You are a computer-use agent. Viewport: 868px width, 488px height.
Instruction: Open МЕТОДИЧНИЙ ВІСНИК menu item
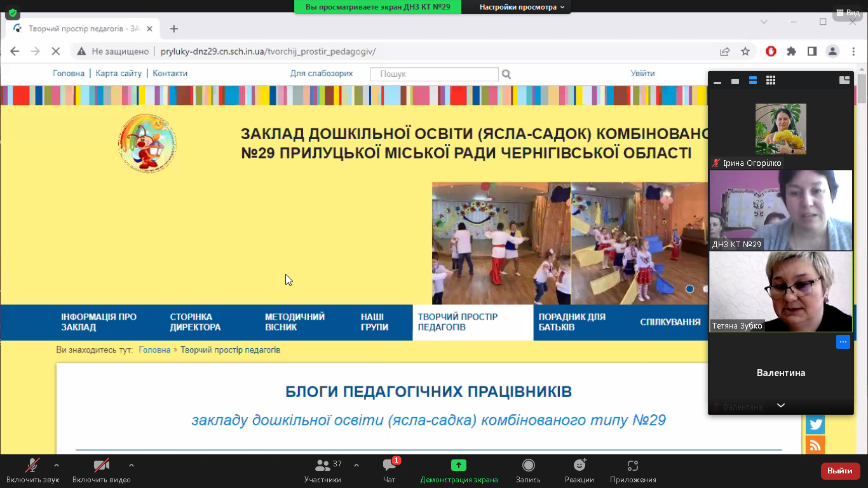[x=295, y=322]
